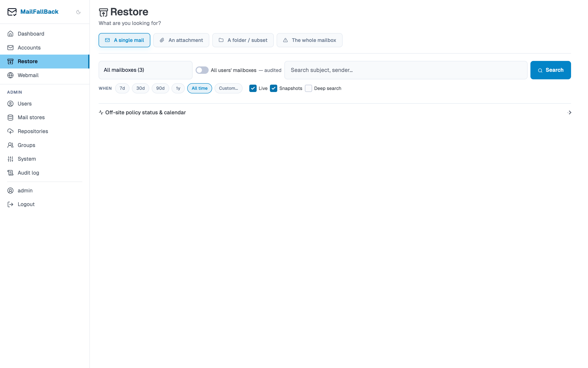Enable All users' mailboxes toggle
Image resolution: width=588 pixels, height=368 pixels.
pyautogui.click(x=202, y=70)
